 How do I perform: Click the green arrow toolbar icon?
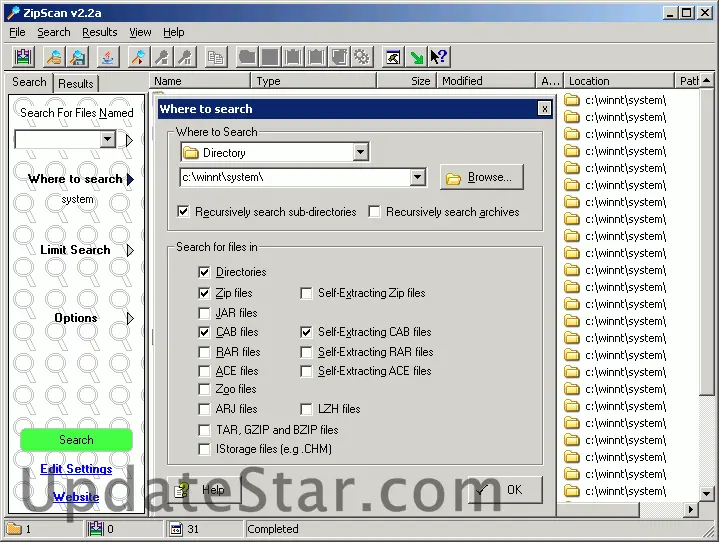tap(416, 57)
